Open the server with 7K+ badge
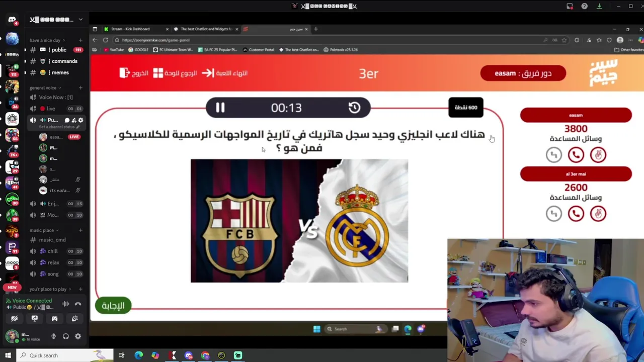Viewport: 644px width, 362px height. (12, 151)
